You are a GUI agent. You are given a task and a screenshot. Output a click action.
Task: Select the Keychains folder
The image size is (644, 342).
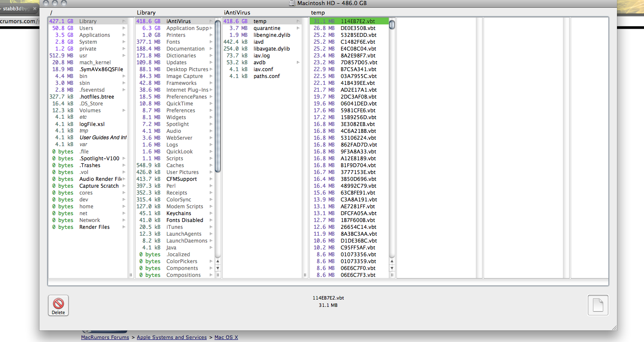(x=175, y=213)
